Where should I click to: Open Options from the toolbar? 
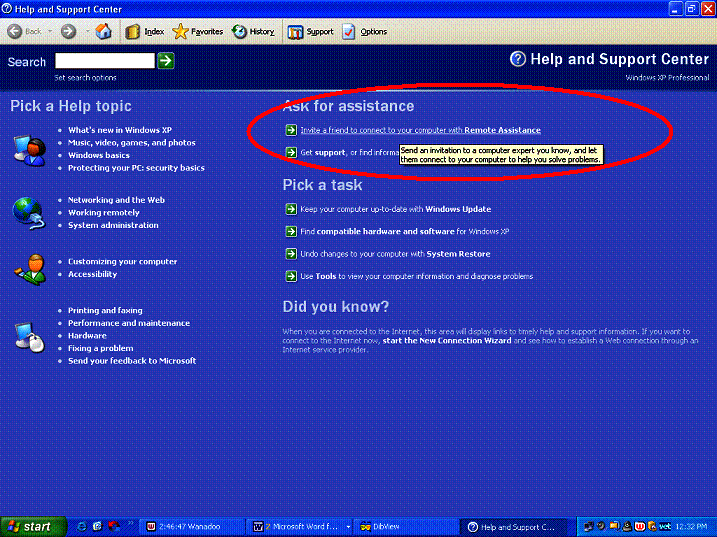tap(364, 31)
